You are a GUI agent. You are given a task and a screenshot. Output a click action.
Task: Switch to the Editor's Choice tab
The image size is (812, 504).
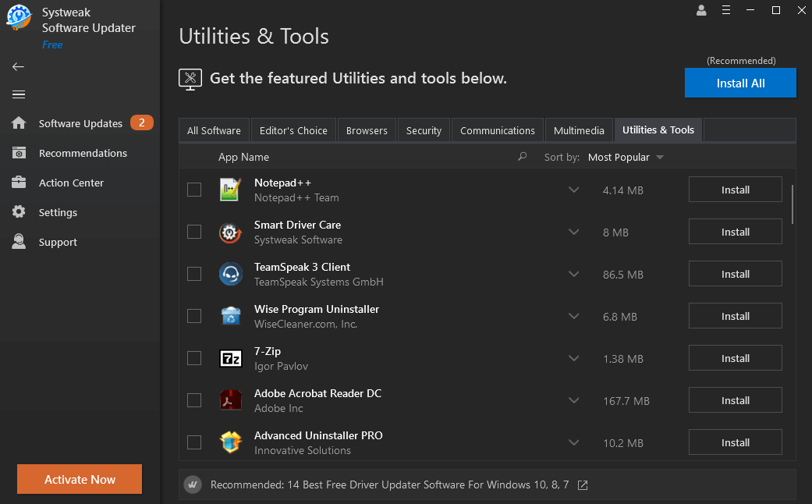pyautogui.click(x=293, y=130)
